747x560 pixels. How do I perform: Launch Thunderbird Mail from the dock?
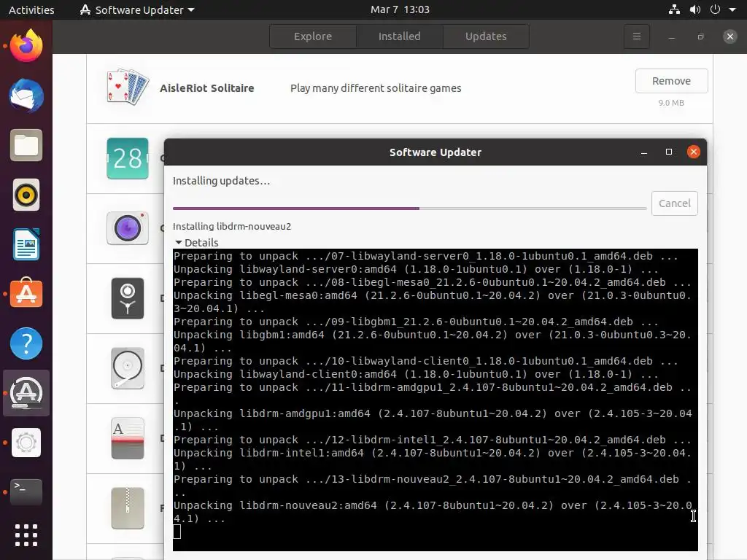point(26,96)
